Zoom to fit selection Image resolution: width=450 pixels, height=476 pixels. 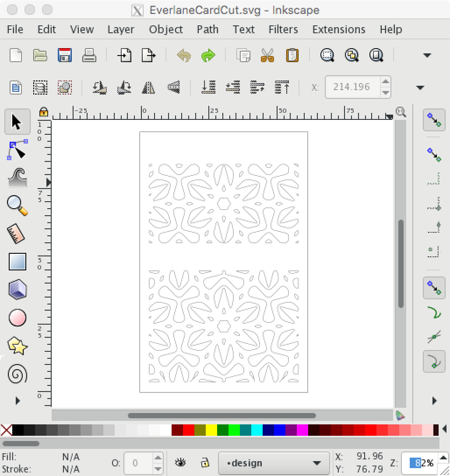[x=327, y=55]
